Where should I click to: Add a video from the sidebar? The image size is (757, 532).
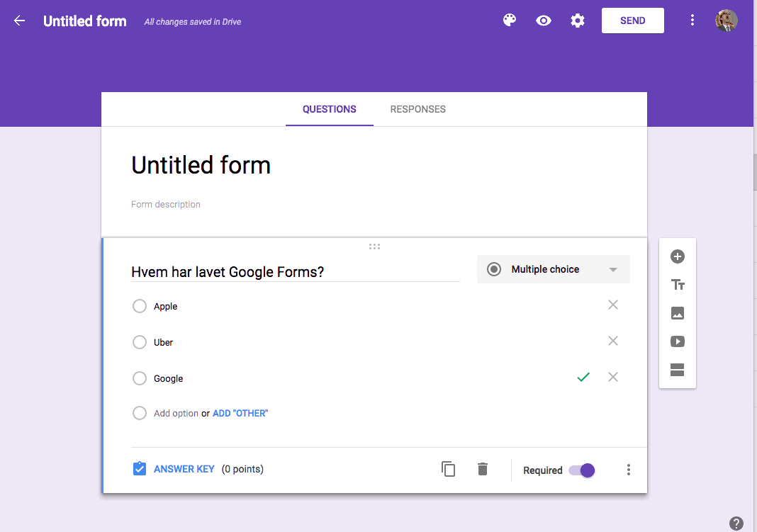point(678,341)
